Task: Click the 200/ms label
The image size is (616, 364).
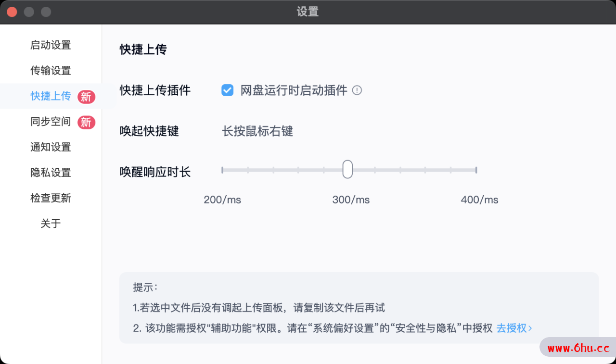Action: pos(222,200)
